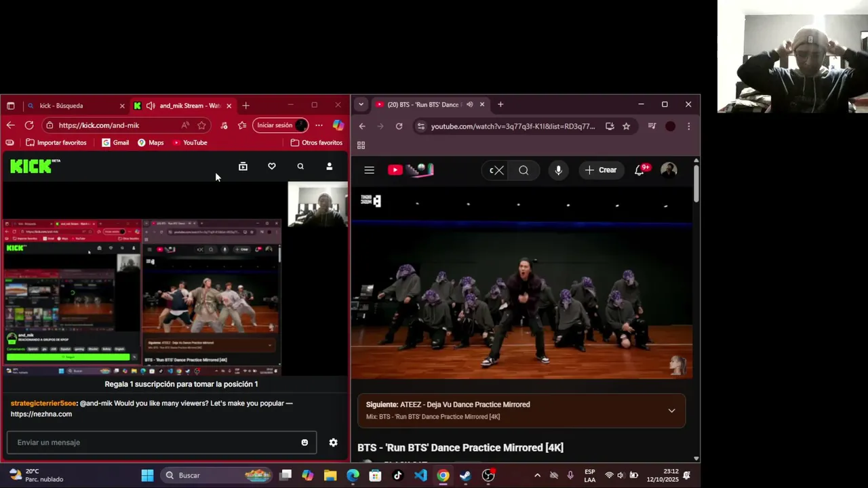Viewport: 868px width, 488px height.
Task: Open Edge Favorites list icon
Action: 242,125
